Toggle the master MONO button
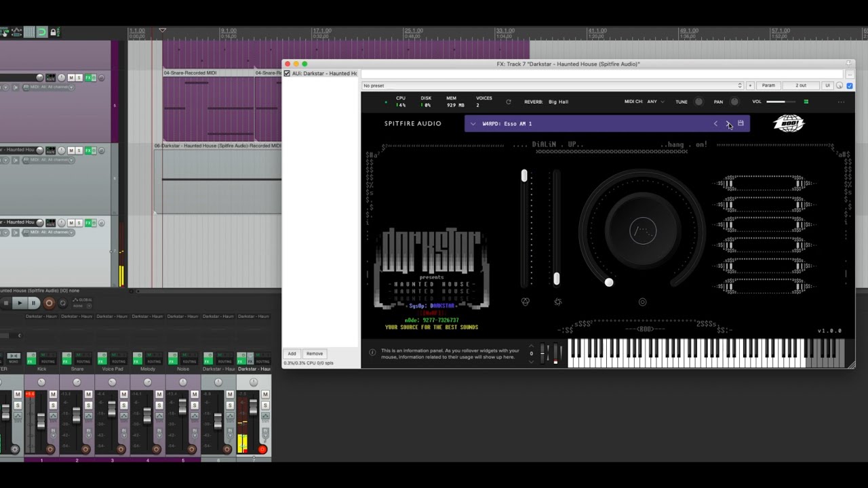868x488 pixels. click(x=14, y=359)
